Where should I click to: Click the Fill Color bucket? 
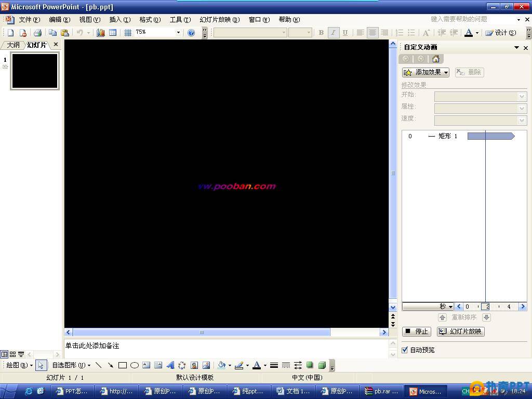(221, 365)
